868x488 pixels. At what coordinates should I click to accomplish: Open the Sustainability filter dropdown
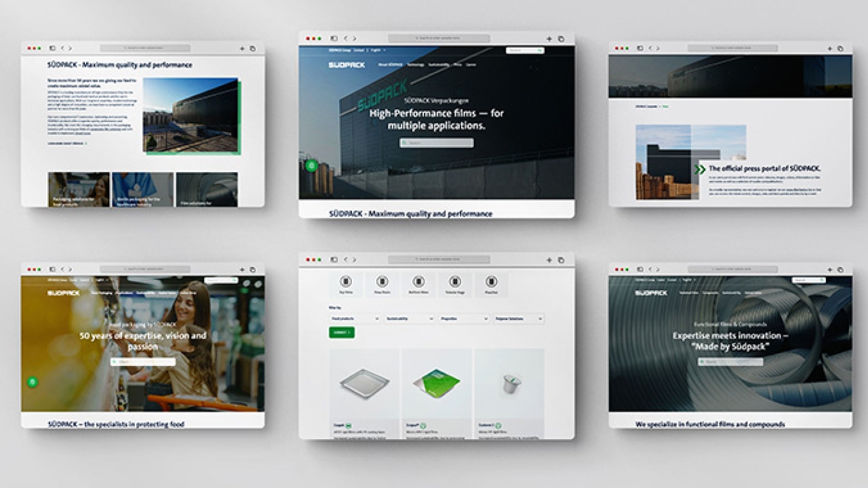pos(410,318)
